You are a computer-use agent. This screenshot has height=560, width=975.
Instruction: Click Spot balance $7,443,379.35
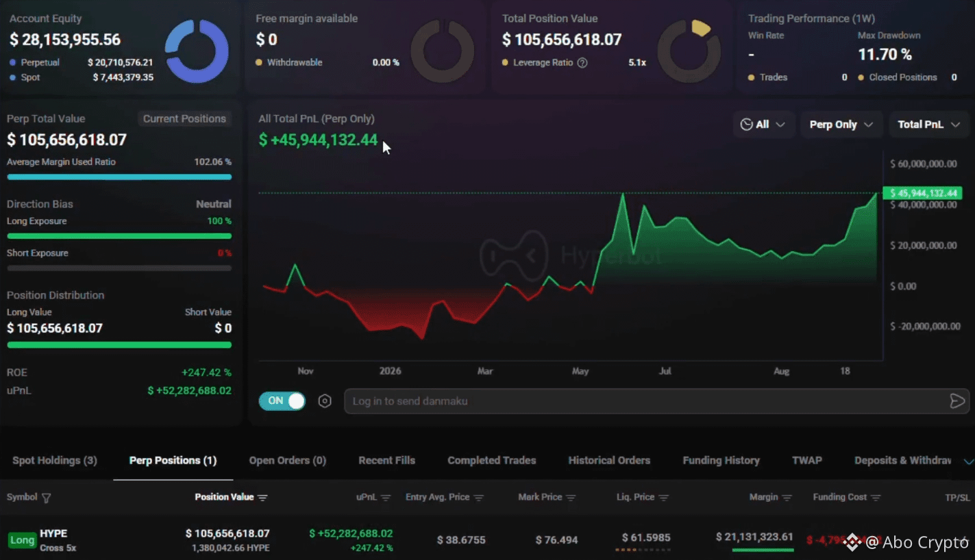(x=123, y=77)
